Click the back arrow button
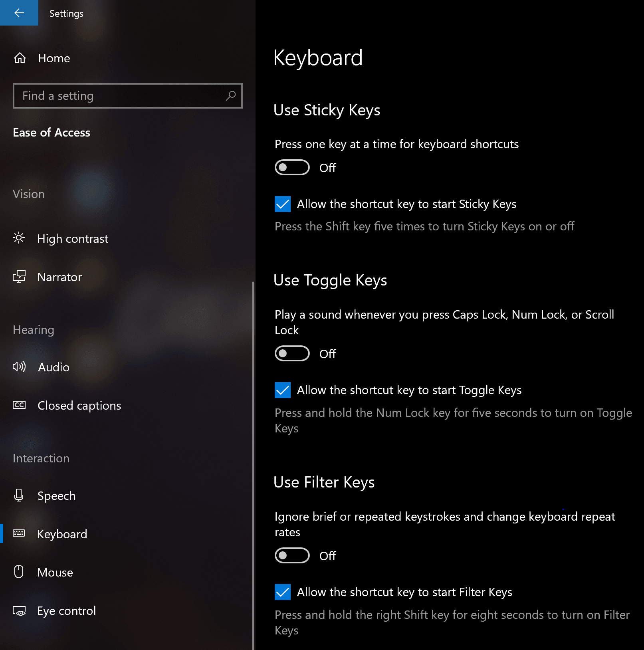 pos(19,13)
